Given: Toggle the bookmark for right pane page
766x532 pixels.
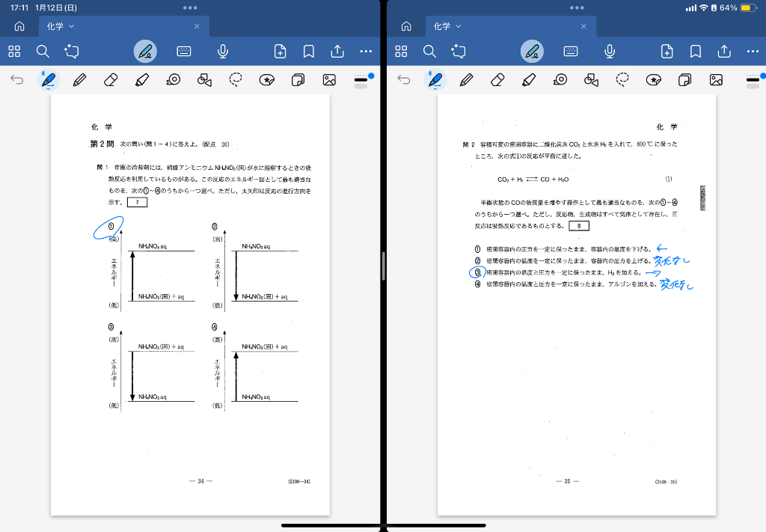Looking at the screenshot, I should coord(695,51).
